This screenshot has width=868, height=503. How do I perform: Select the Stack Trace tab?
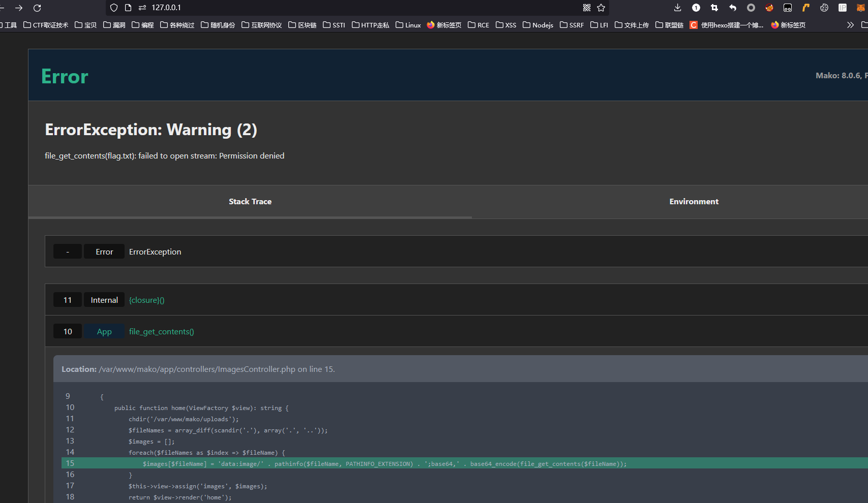tap(250, 202)
